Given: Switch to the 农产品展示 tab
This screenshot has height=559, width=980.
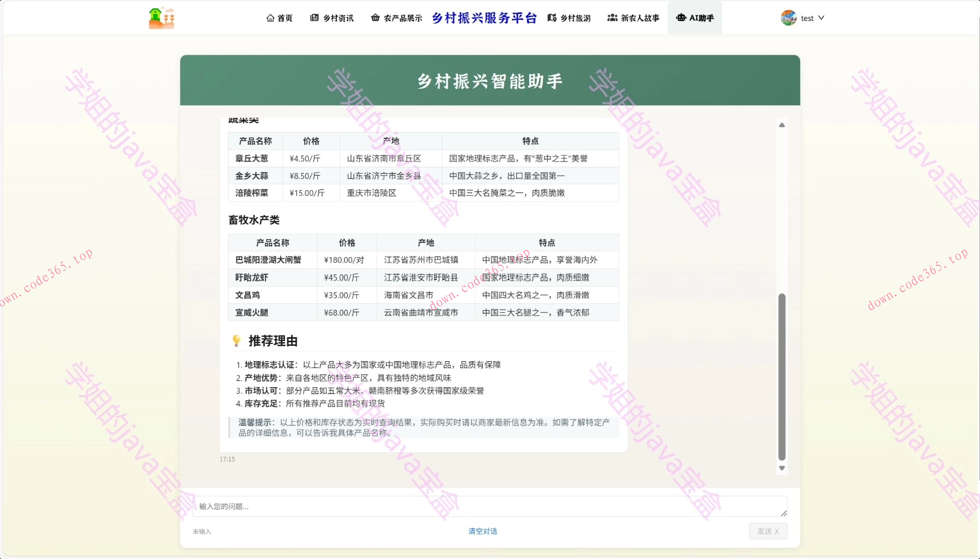Looking at the screenshot, I should click(x=402, y=18).
